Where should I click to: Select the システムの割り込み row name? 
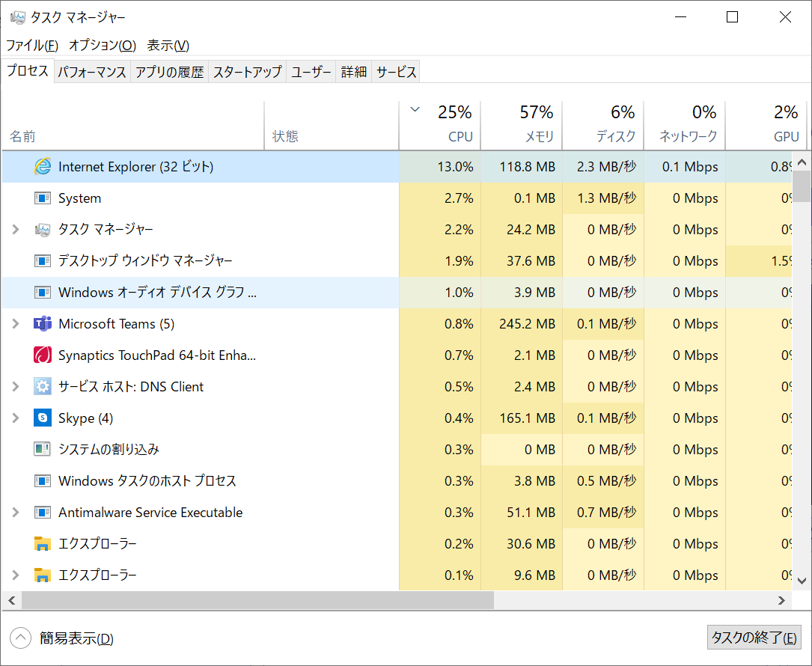(x=109, y=450)
